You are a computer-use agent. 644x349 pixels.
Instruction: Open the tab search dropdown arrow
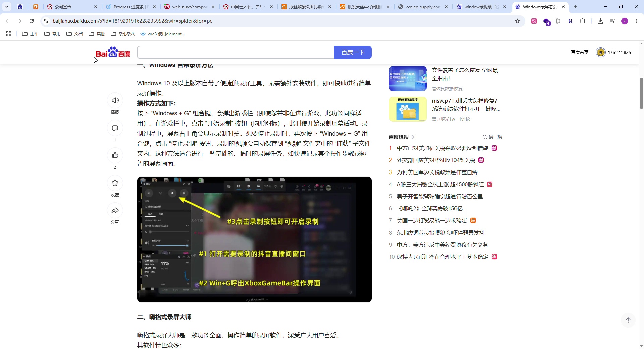tap(7, 7)
